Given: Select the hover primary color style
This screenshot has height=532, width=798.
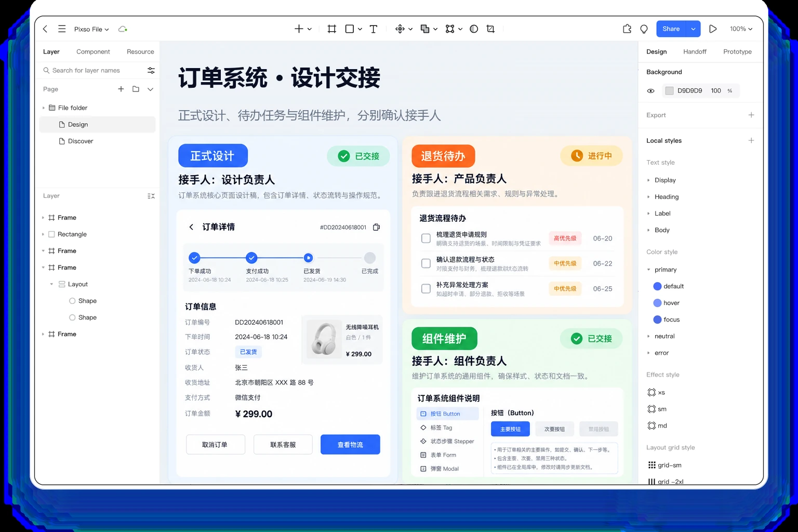Looking at the screenshot, I should coord(666,303).
